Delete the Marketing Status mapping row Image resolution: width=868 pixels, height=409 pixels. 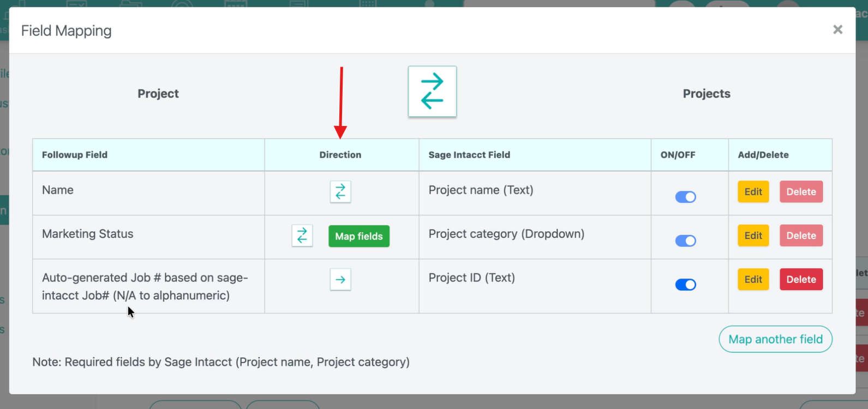800,236
